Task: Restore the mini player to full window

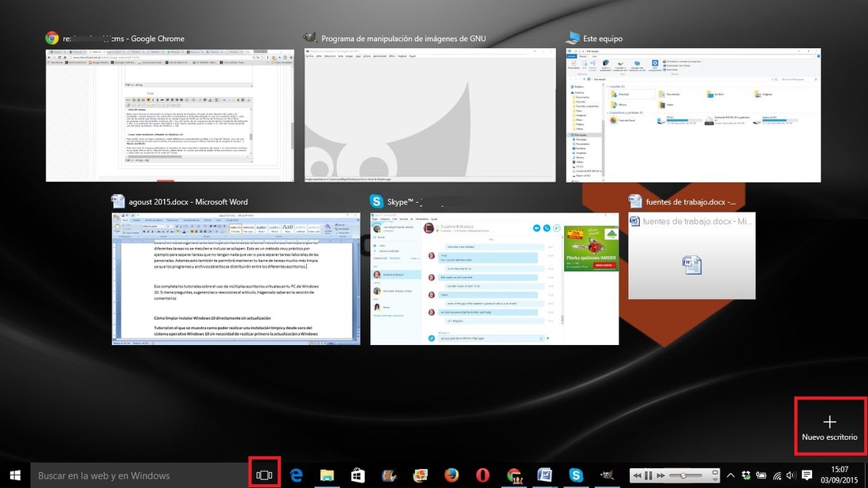Action: coord(715,472)
